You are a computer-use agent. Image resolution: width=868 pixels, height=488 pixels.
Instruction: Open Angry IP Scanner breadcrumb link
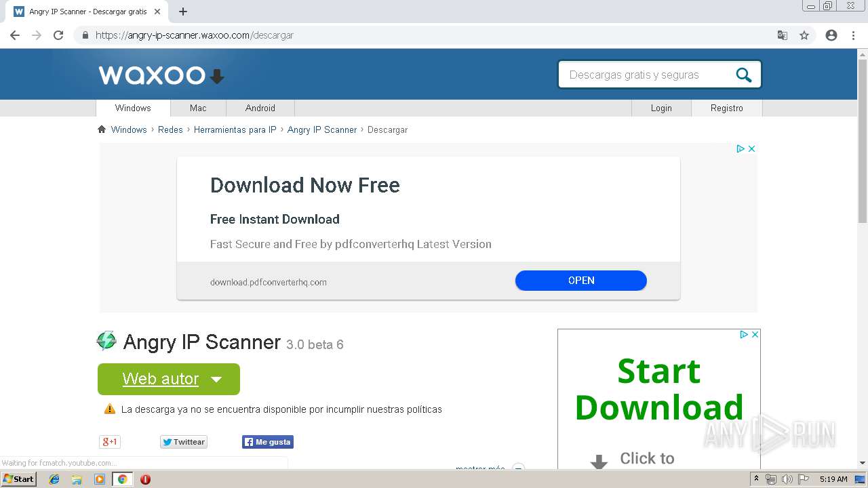point(322,129)
